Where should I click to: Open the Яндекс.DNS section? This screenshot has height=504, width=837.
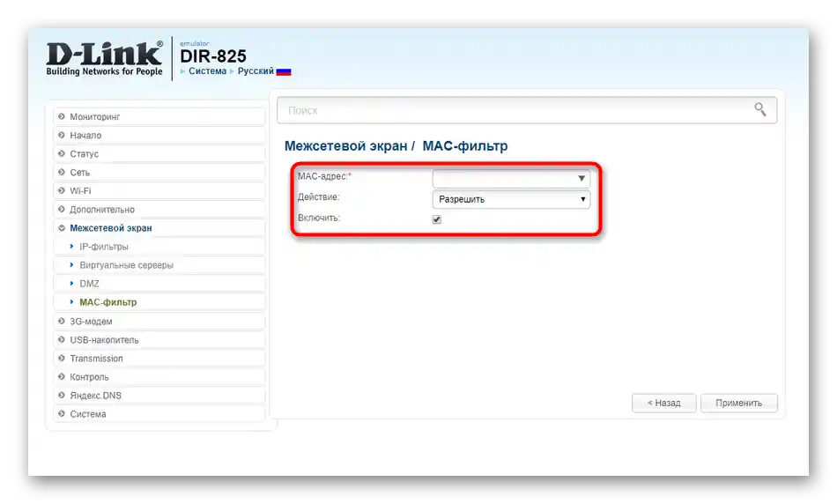(x=159, y=396)
